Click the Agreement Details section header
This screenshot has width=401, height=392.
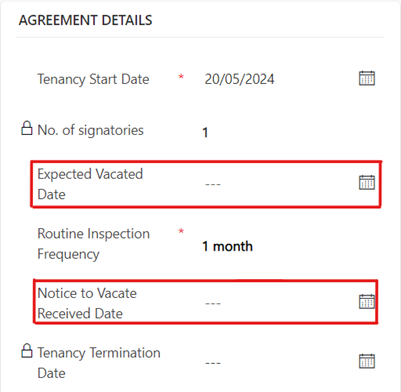coord(85,20)
